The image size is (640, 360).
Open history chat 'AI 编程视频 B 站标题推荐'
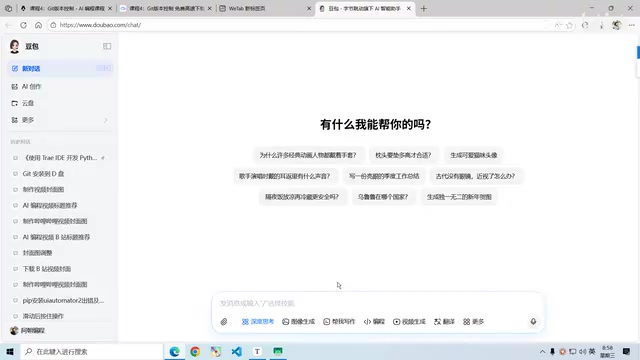click(60, 237)
